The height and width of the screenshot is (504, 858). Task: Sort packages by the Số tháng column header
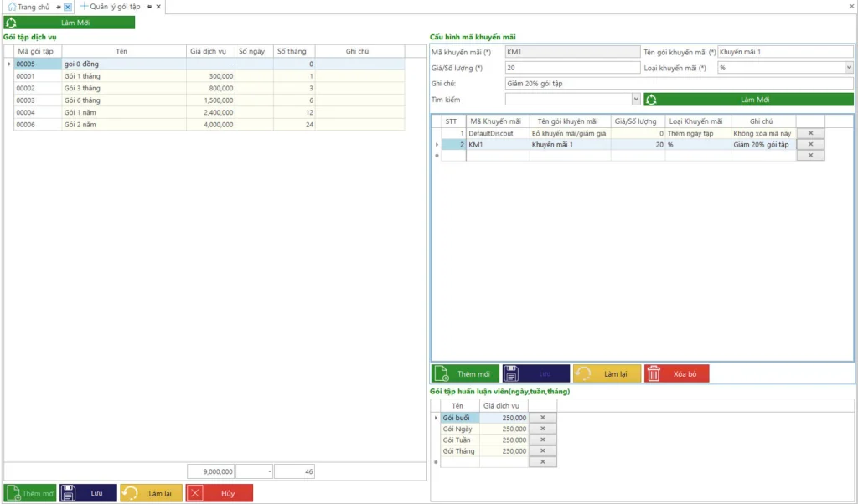(294, 51)
